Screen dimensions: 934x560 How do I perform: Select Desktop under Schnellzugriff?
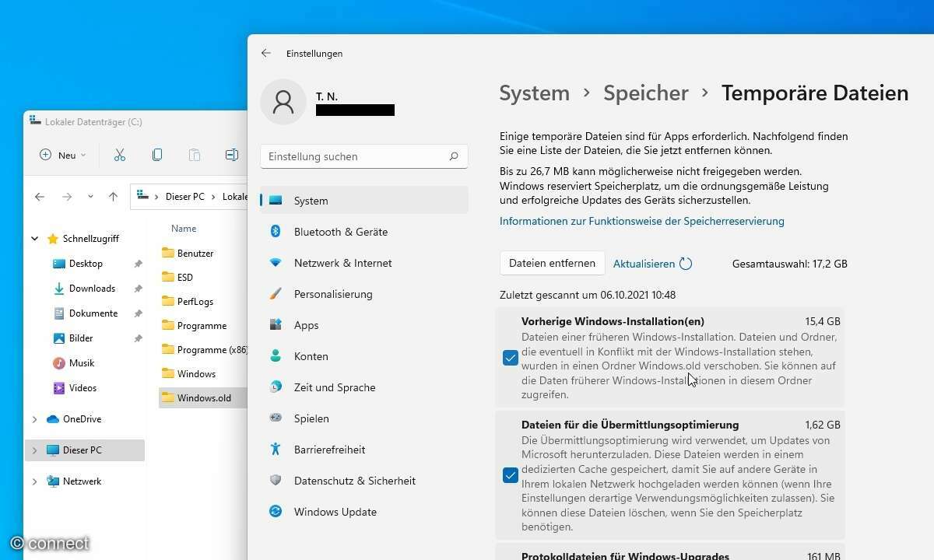pyautogui.click(x=86, y=264)
